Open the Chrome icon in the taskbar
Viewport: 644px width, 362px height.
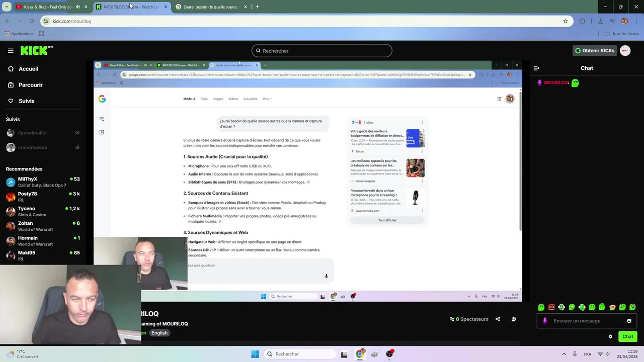(x=360, y=354)
